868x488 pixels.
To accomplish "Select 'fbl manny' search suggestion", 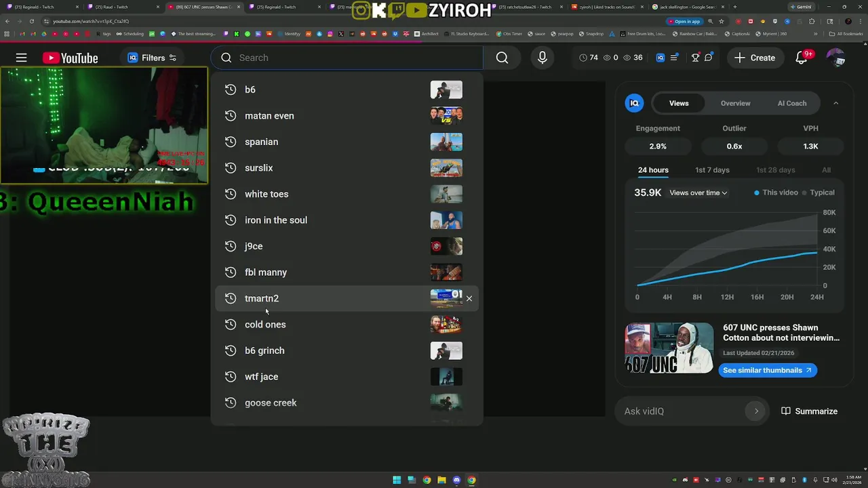I will [x=347, y=272].
